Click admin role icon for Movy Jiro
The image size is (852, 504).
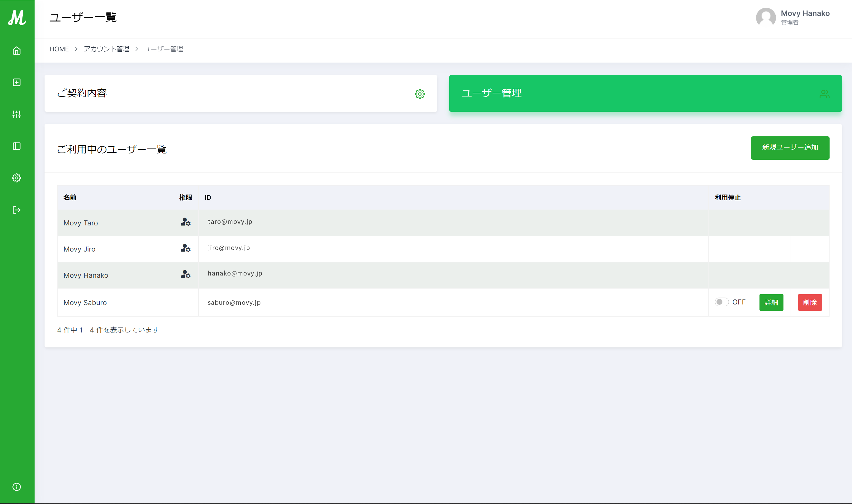(x=186, y=248)
